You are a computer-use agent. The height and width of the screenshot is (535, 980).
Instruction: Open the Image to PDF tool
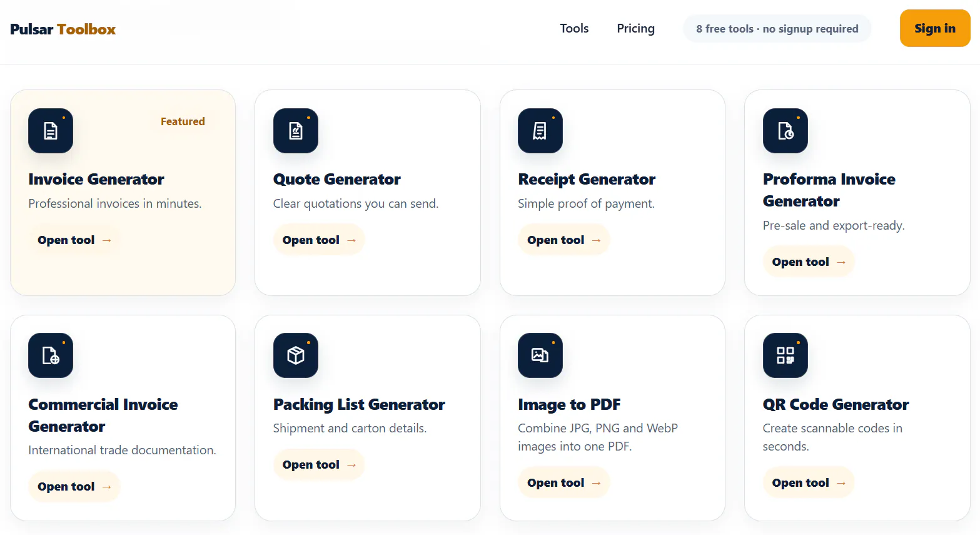tap(563, 482)
